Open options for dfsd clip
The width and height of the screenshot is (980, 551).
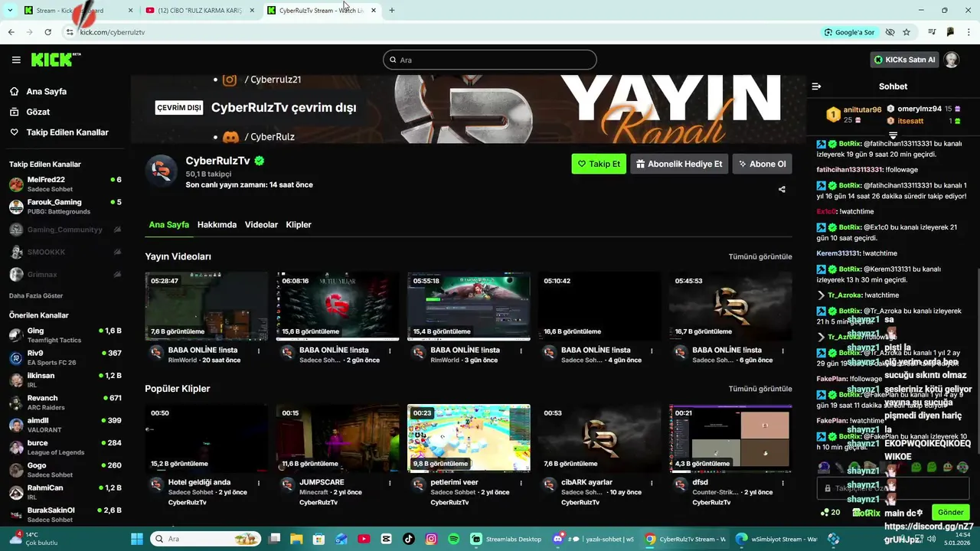[x=782, y=484]
